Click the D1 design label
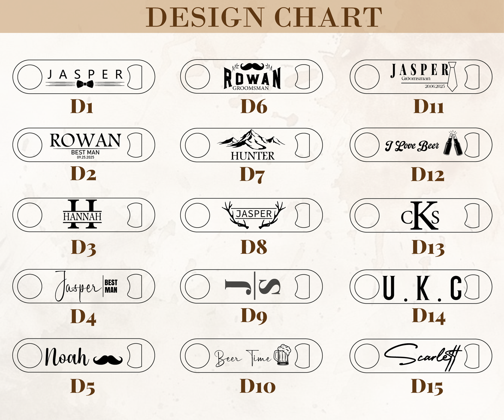 [82, 107]
